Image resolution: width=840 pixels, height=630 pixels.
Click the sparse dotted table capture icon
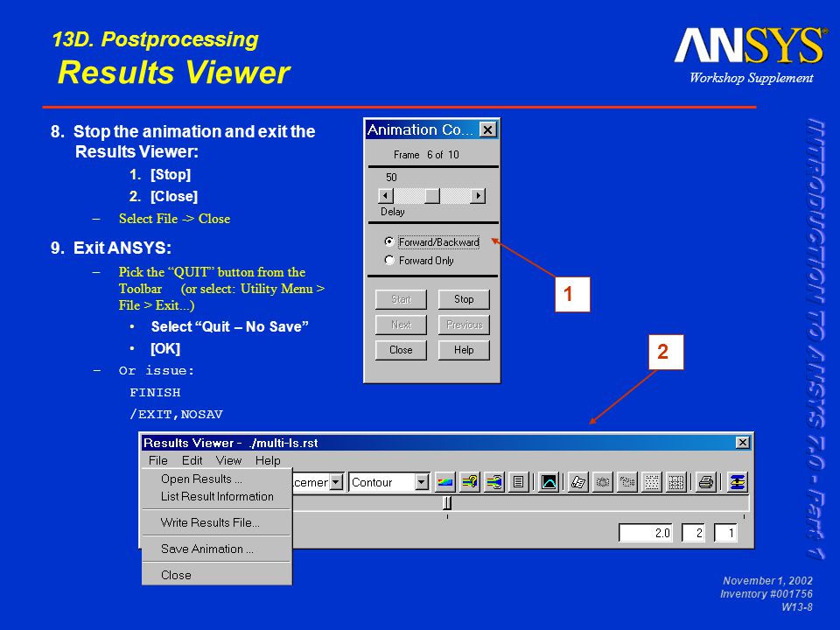652,482
